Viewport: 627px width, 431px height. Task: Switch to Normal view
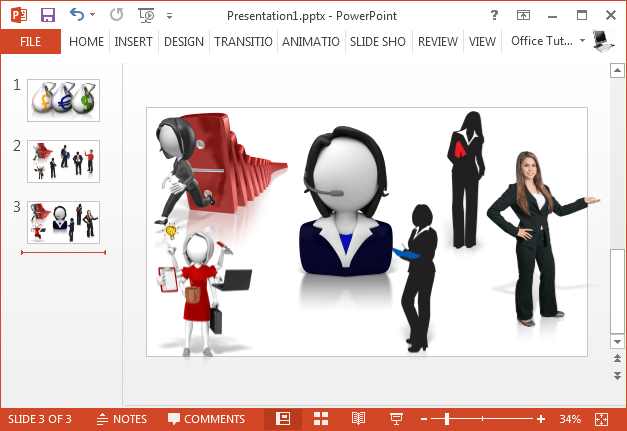click(x=283, y=419)
